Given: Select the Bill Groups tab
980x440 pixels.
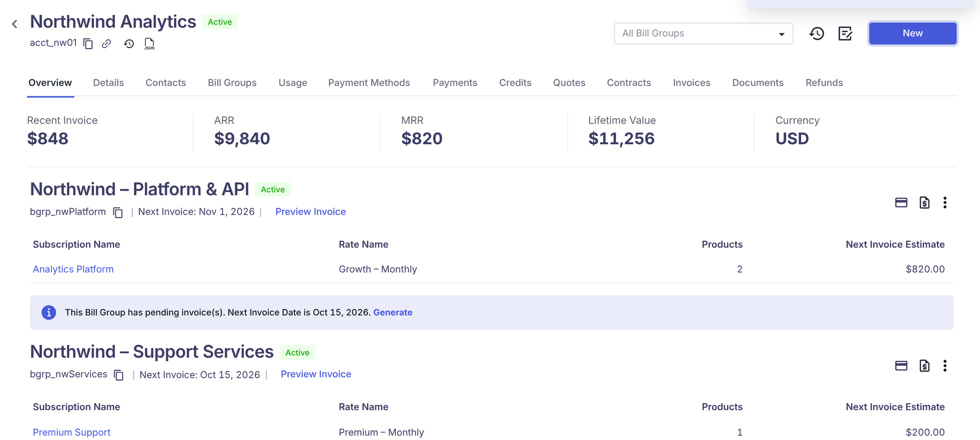Looking at the screenshot, I should point(232,83).
